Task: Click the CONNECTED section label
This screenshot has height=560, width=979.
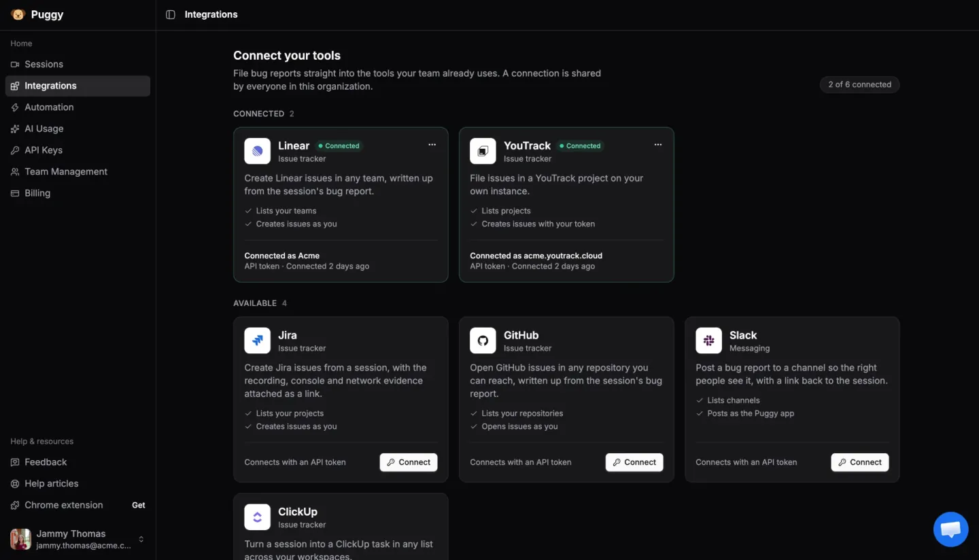Action: pos(258,113)
